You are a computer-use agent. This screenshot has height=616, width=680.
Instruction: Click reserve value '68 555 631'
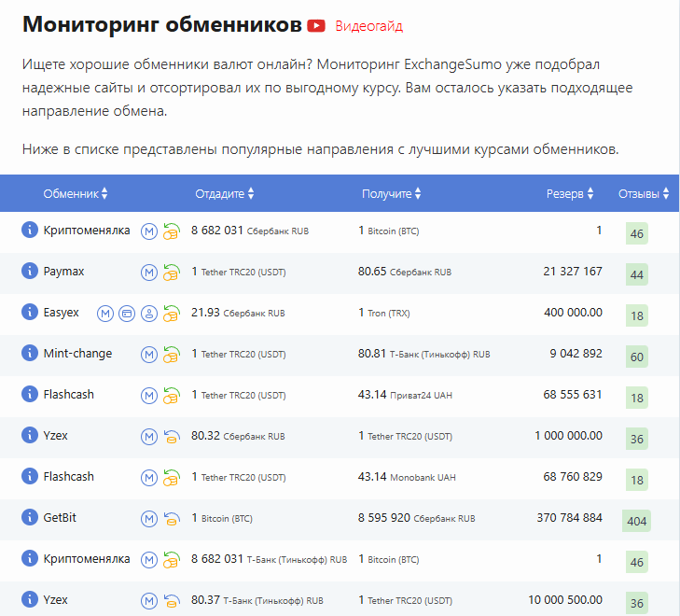pos(573,394)
